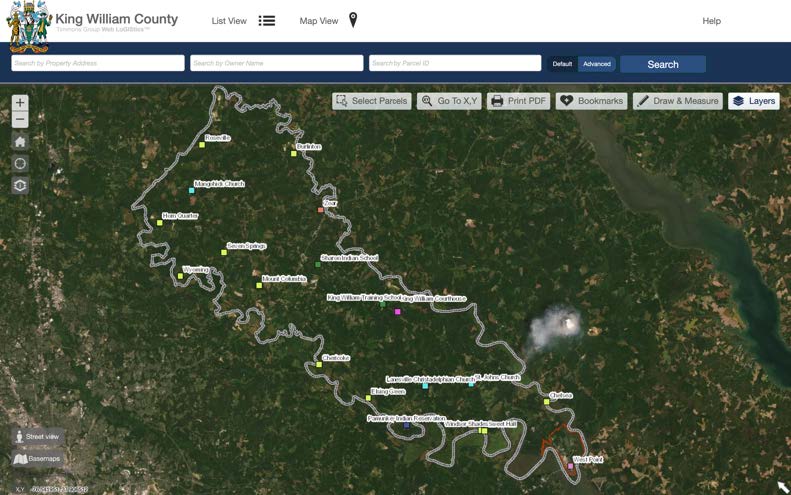Switch to List View

[x=243, y=21]
